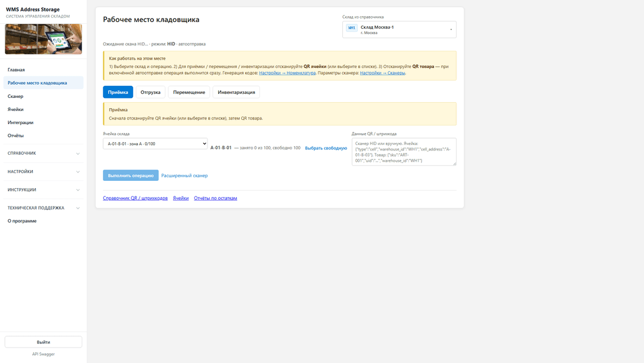Click the scan status text 'Ожидание скана HID'
Viewport: 644px width, 363px height.
[125, 44]
